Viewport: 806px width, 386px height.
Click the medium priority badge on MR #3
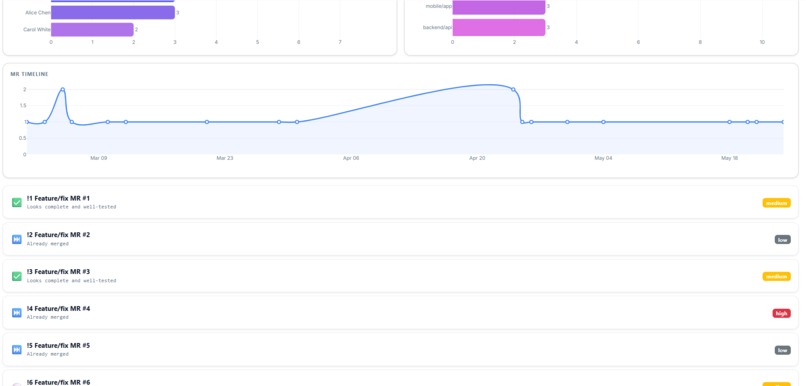pyautogui.click(x=776, y=277)
